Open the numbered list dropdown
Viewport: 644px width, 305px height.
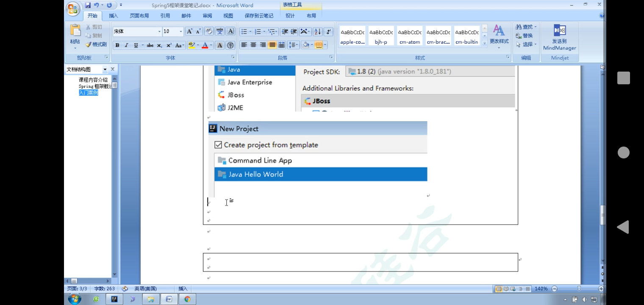pyautogui.click(x=264, y=32)
